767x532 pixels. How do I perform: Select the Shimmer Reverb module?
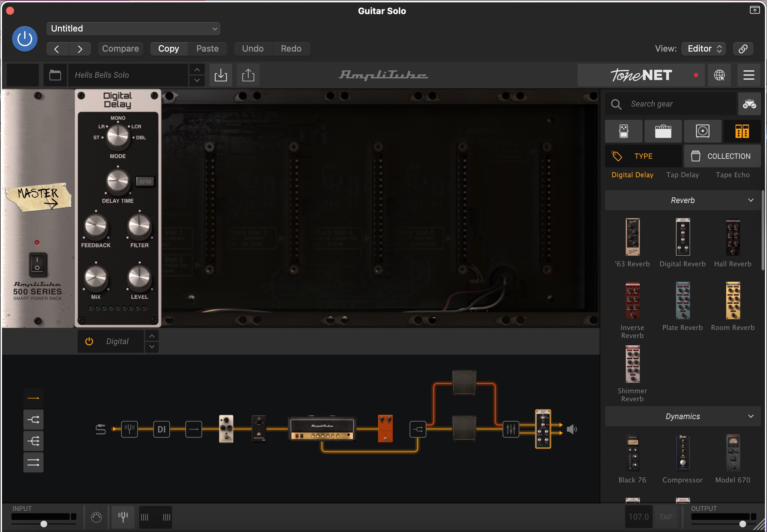click(632, 364)
